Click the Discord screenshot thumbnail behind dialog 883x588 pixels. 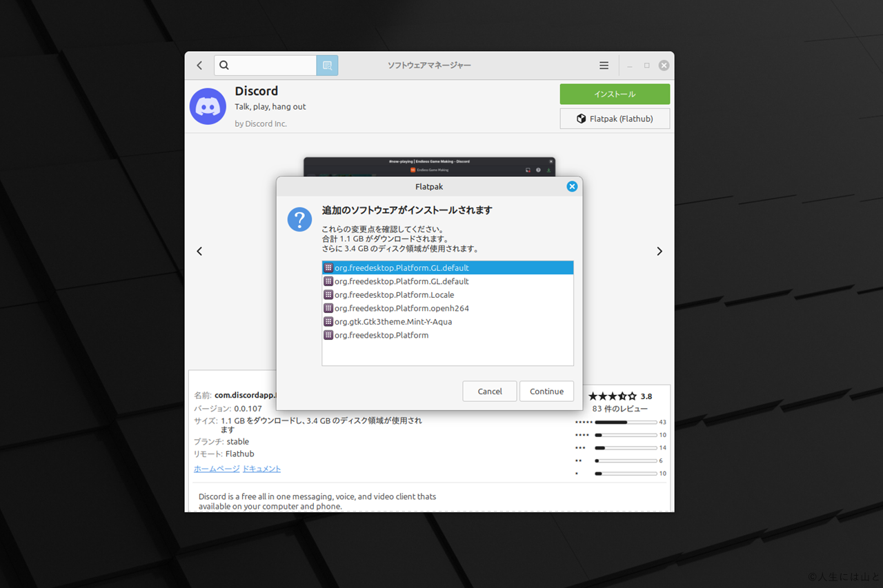click(x=429, y=166)
